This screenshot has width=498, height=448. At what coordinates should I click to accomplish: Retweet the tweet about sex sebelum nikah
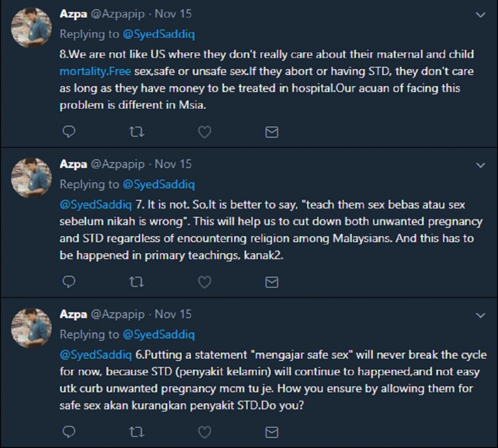click(x=137, y=282)
